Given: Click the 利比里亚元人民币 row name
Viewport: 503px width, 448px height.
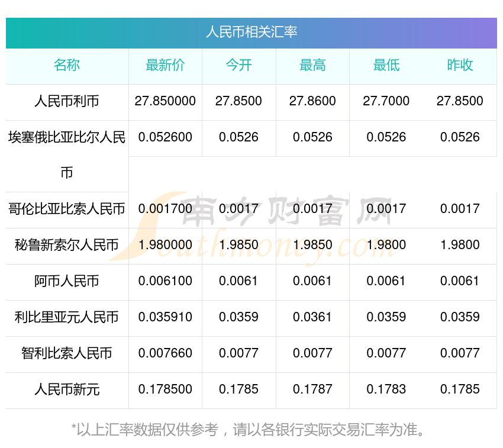Looking at the screenshot, I should point(67,317).
